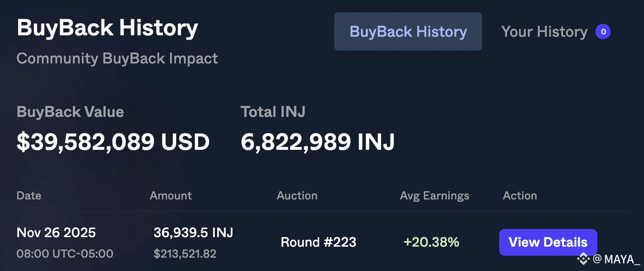This screenshot has height=271, width=644.
Task: Click the Avg Earnings column header
Action: (434, 196)
